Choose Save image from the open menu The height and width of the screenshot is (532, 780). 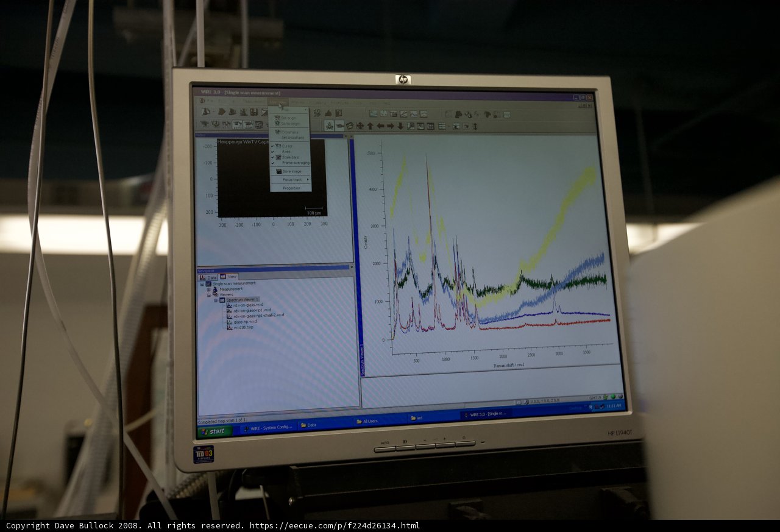(x=290, y=171)
